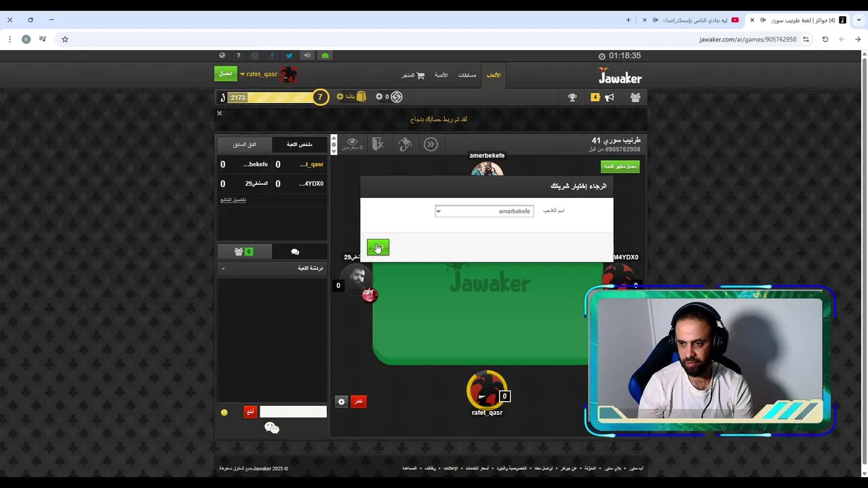The width and height of the screenshot is (868, 488).
Task: Expand the game chat dropdown arrow
Action: coord(223,269)
